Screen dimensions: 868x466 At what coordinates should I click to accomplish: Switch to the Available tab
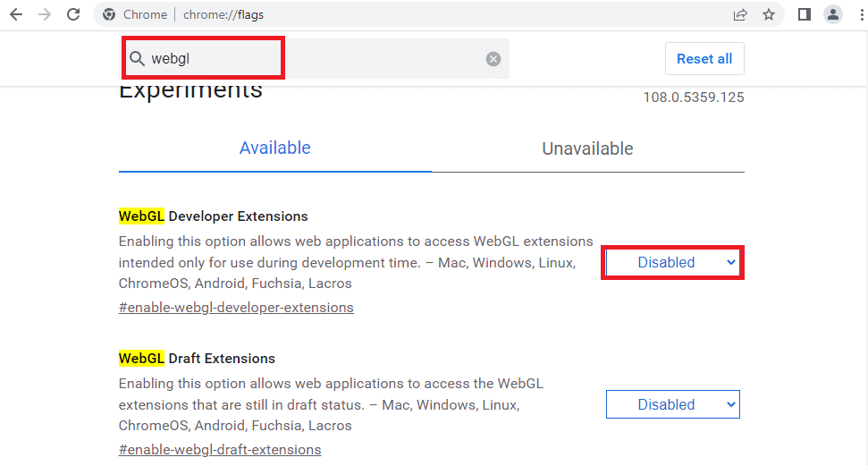pos(275,148)
